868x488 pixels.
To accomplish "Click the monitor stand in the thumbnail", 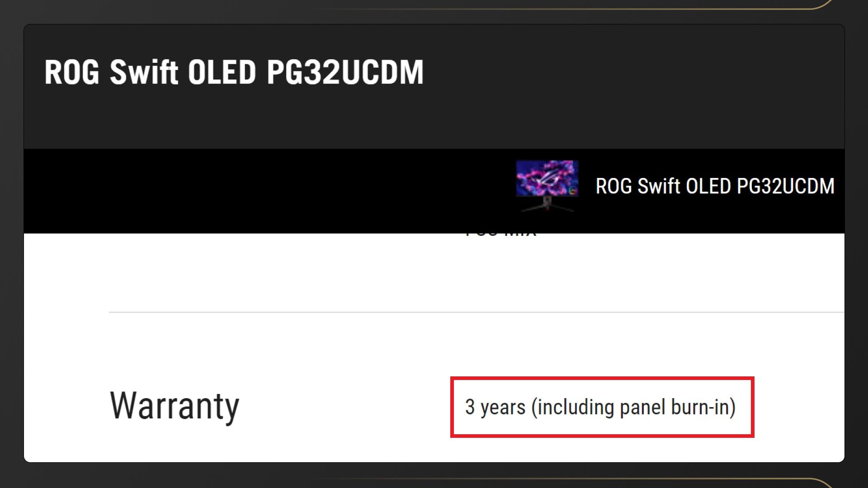I will pos(547,205).
